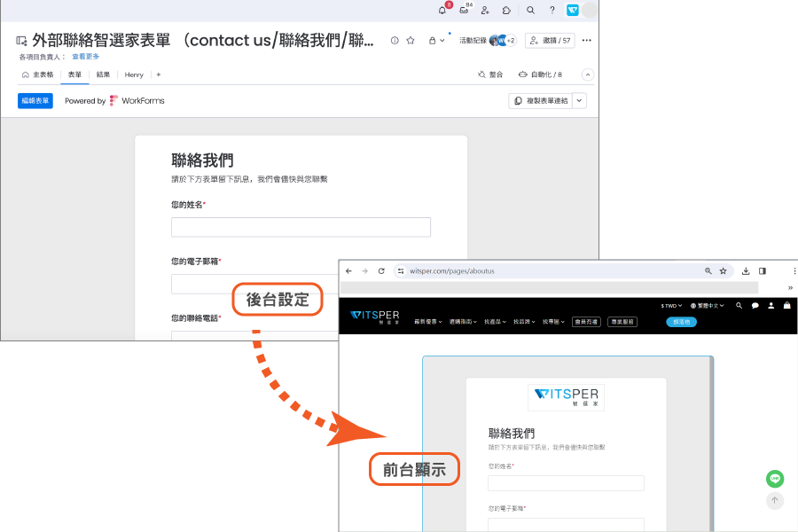Click the board info icon
This screenshot has height=532, width=798.
[395, 40]
